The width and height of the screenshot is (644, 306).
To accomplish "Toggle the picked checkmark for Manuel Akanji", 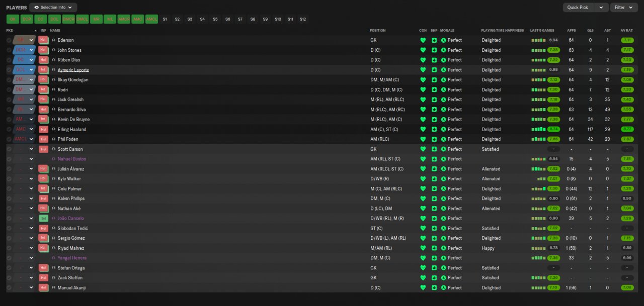I will (9, 288).
